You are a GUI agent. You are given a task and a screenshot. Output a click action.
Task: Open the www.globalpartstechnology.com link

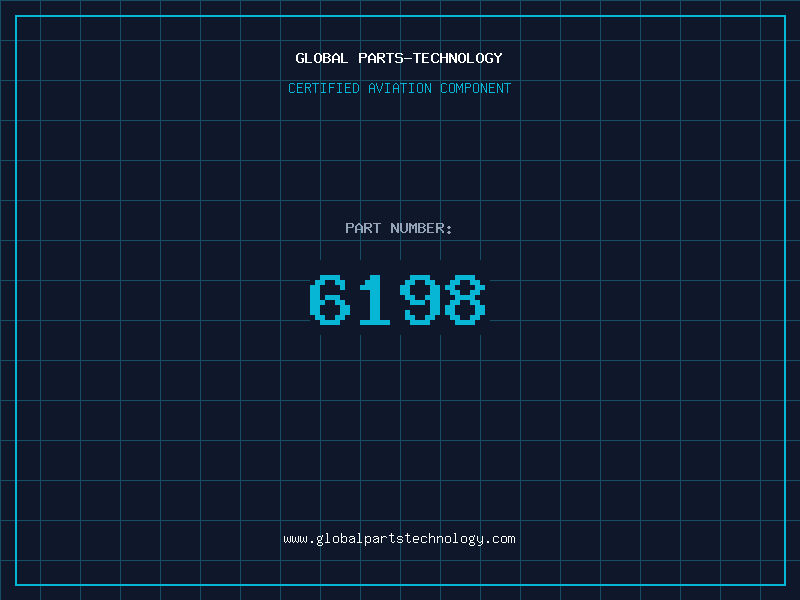click(399, 539)
